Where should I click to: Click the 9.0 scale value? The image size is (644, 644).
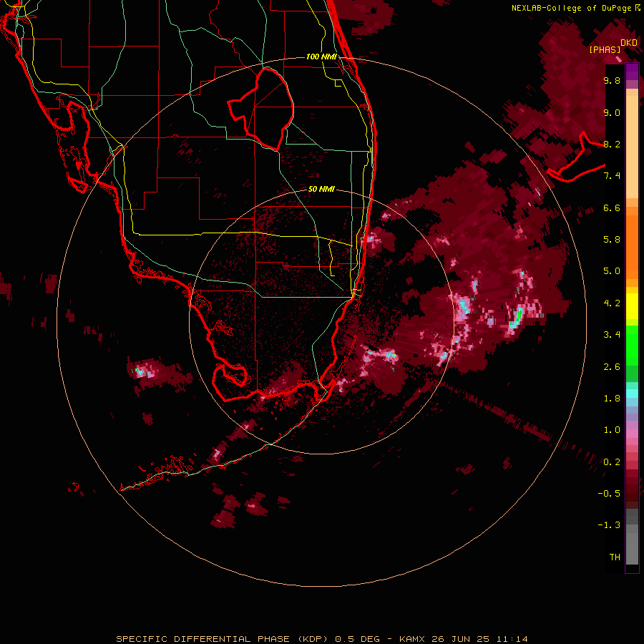click(612, 112)
